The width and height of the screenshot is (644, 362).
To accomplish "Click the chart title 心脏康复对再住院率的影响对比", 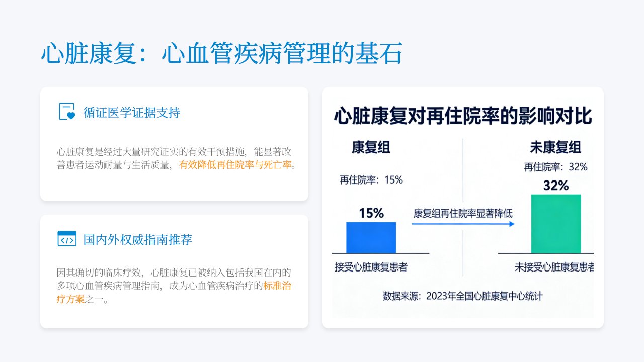I will coord(463,116).
